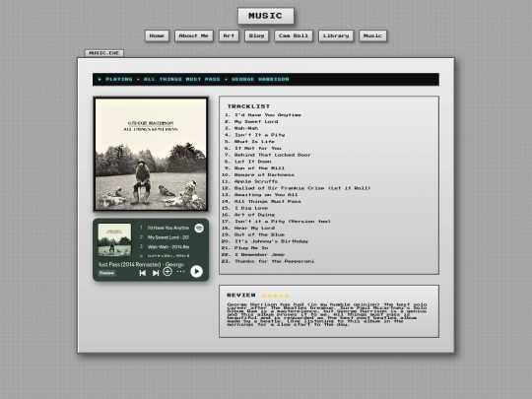
Task: Start playback with the Spotify play button
Action: pos(196,272)
